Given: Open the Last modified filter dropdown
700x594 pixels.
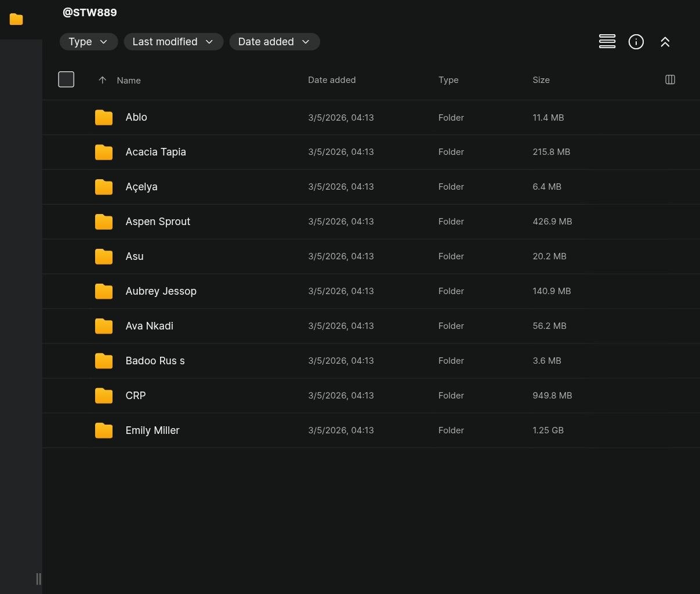Looking at the screenshot, I should click(173, 42).
